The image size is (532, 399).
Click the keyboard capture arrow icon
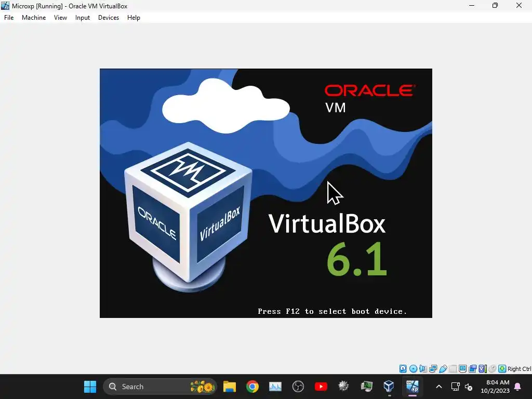(x=502, y=368)
